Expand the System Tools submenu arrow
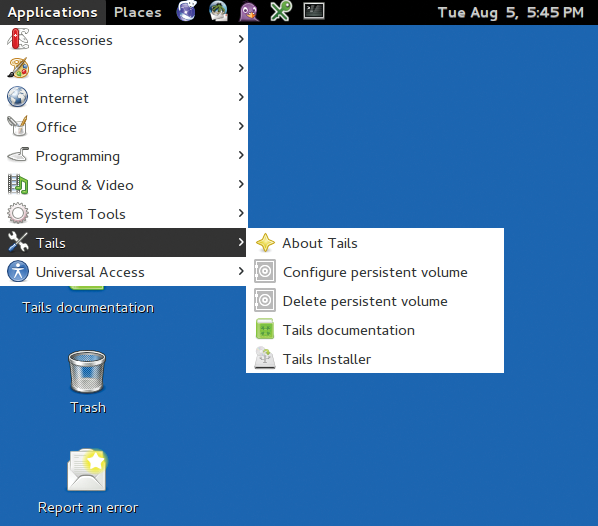Viewport: 598px width, 526px height. coord(241,213)
